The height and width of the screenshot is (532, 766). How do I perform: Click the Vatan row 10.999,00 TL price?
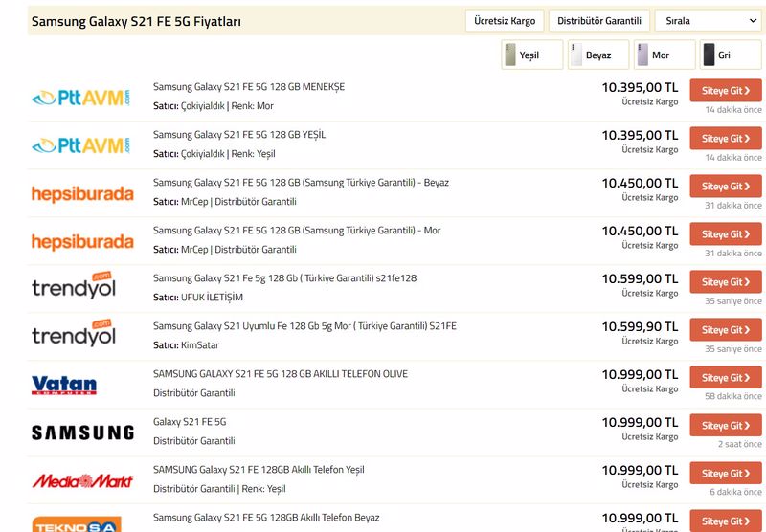coord(640,375)
